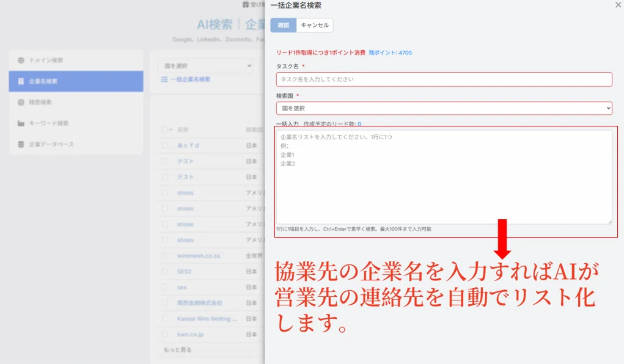
Task: Click the target icon beside 精密検索
Action: (21, 102)
